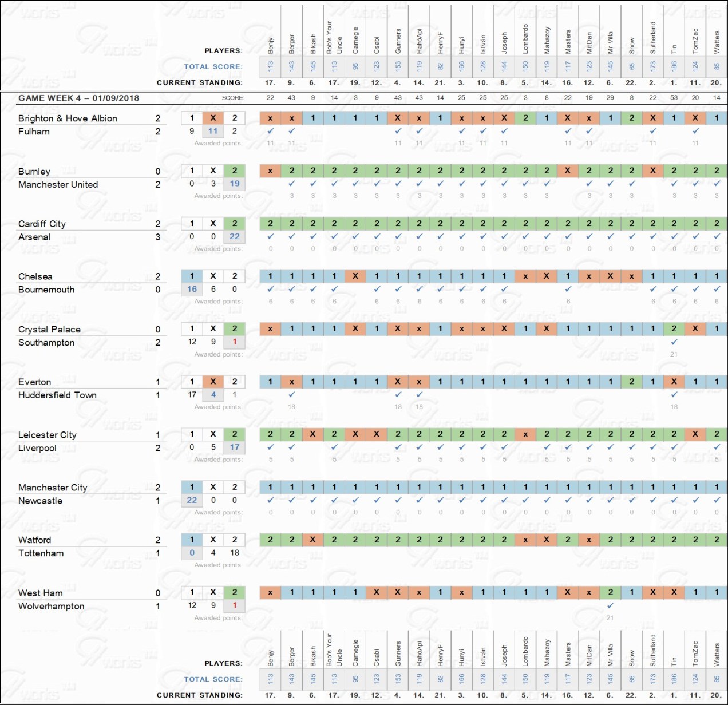Image resolution: width=728 pixels, height=705 pixels.
Task: Toggle Bikash's checkmark in Burnley–Manchester United row
Action: (x=313, y=184)
